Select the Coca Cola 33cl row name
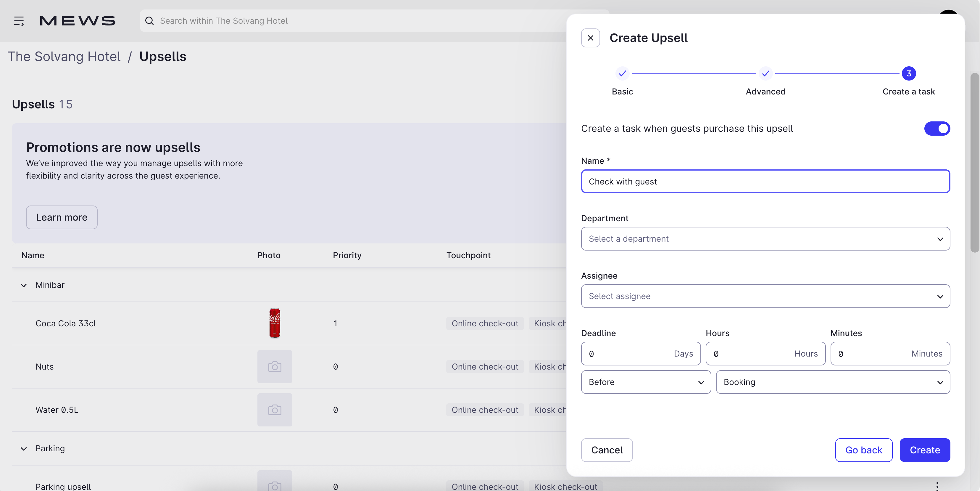The height and width of the screenshot is (491, 980). [65, 323]
